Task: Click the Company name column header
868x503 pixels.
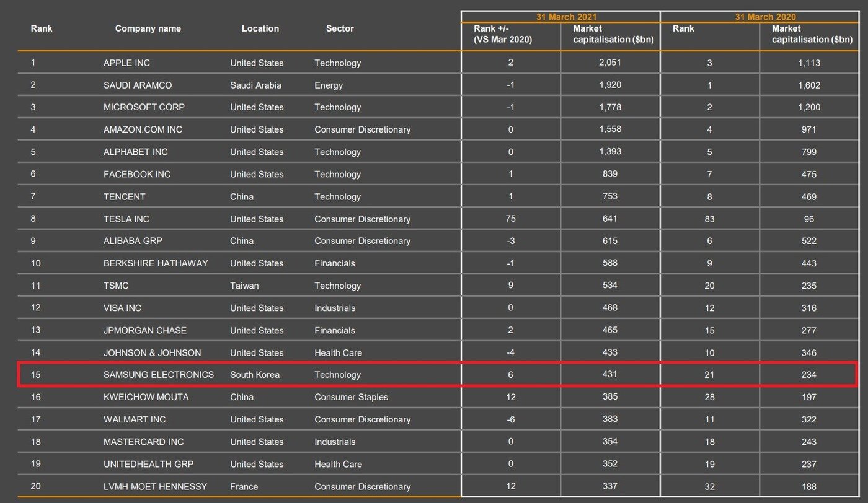Action: (x=148, y=28)
